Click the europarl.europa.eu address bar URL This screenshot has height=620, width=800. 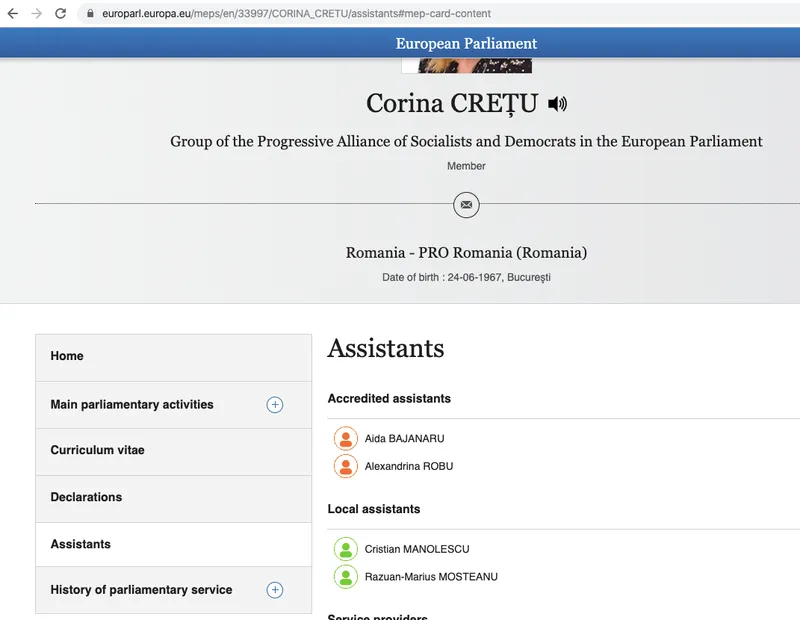tap(296, 13)
